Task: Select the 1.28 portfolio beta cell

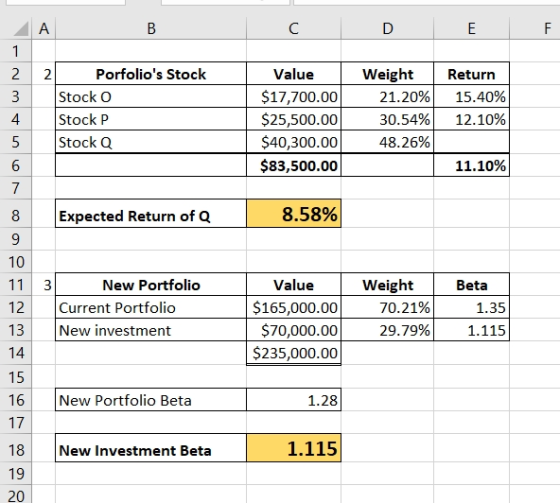Action: pyautogui.click(x=294, y=400)
